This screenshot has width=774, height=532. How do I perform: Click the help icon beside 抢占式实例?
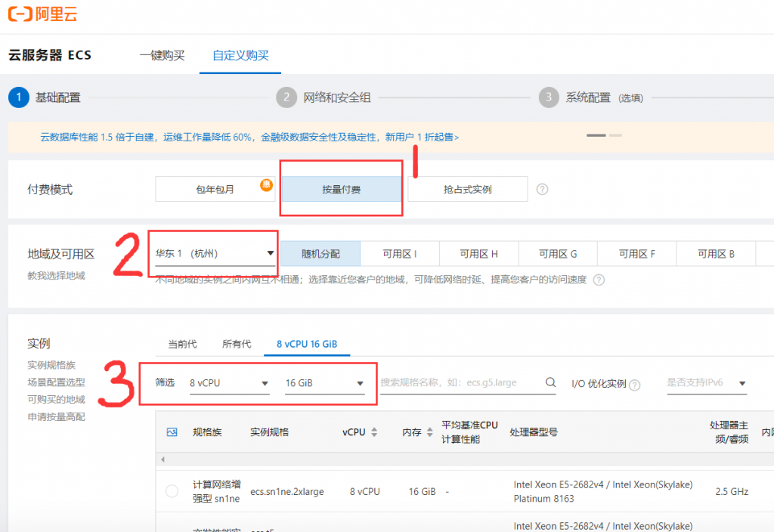coord(542,189)
